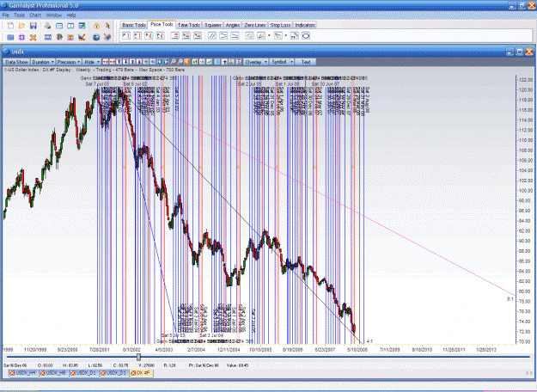537x392 pixels.
Task: Open the Window menu
Action: (53, 15)
